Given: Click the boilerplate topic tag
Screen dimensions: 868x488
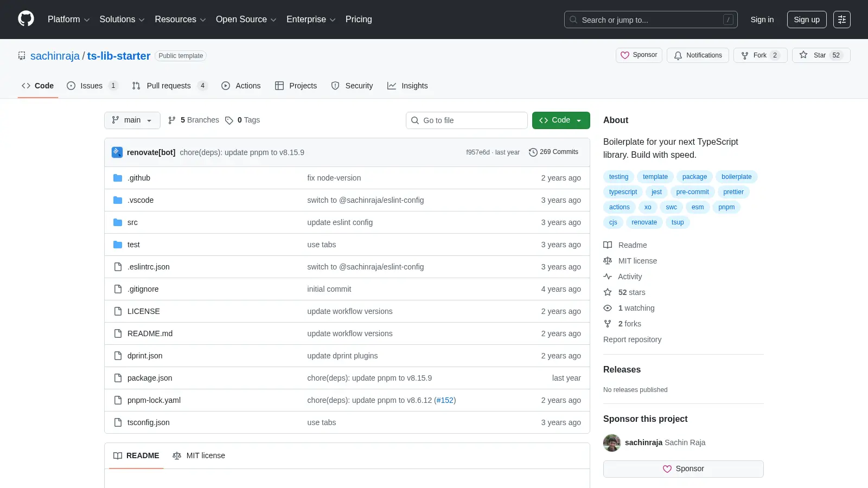Looking at the screenshot, I should pos(736,177).
